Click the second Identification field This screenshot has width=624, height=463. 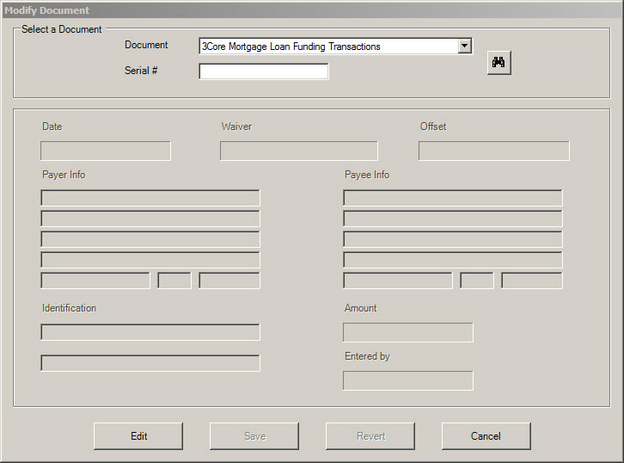150,363
